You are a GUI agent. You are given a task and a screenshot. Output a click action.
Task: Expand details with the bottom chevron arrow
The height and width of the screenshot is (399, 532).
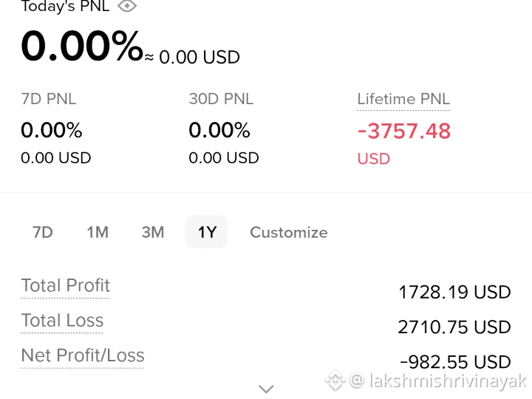pos(266,389)
